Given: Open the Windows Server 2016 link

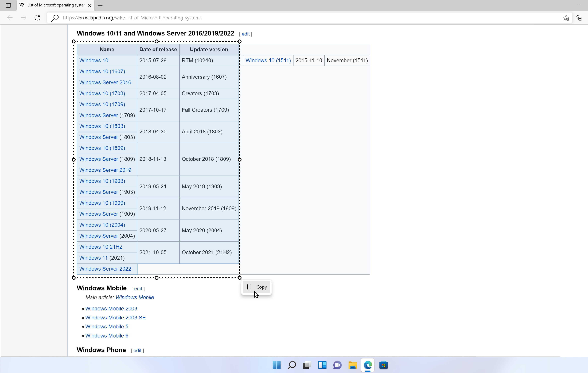Looking at the screenshot, I should click(x=105, y=82).
